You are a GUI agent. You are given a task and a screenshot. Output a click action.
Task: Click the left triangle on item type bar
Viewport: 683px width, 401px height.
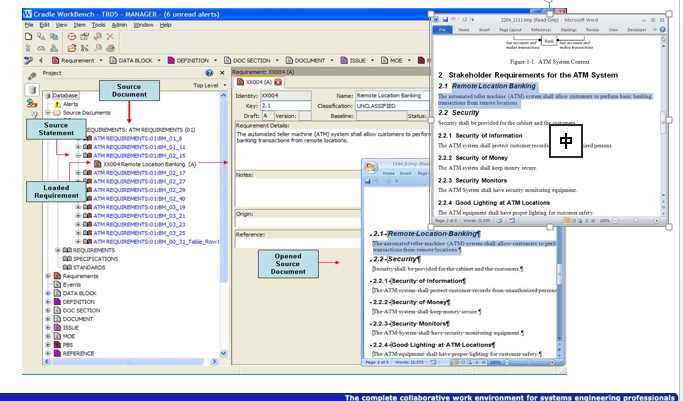[x=41, y=60]
